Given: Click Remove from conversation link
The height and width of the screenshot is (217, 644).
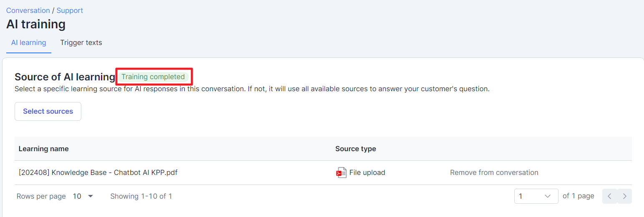Looking at the screenshot, I should click(x=494, y=172).
